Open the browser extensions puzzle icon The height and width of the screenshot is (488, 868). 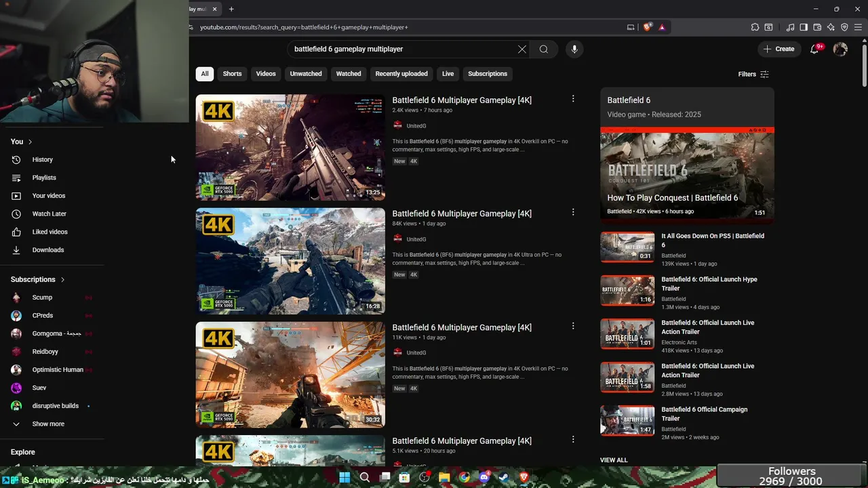pos(755,27)
